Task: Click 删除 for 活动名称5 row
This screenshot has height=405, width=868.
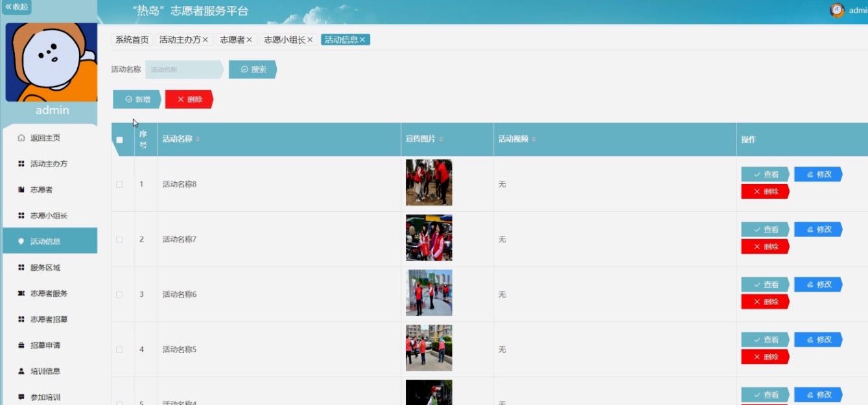Action: point(766,357)
